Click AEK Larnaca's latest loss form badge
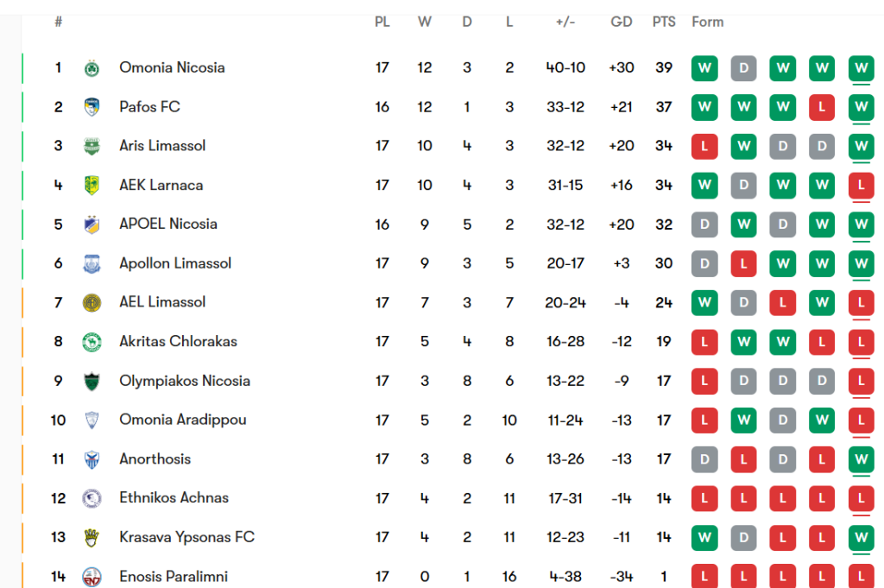 (861, 185)
